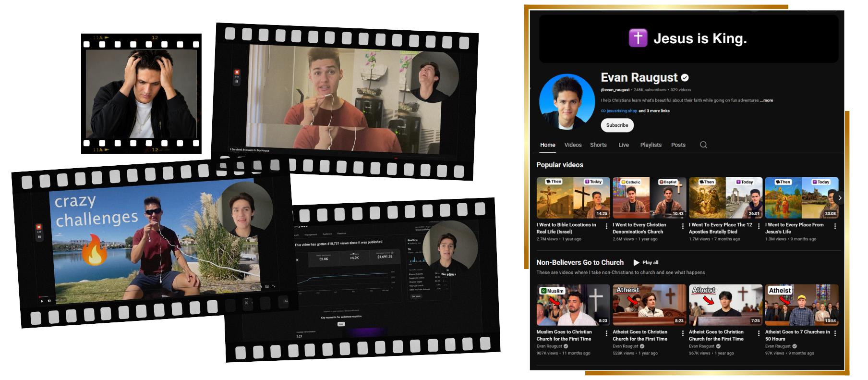Screen dimensions: 868x380
Task: Click the Subscribers +4.9K card
Action: pos(354,258)
